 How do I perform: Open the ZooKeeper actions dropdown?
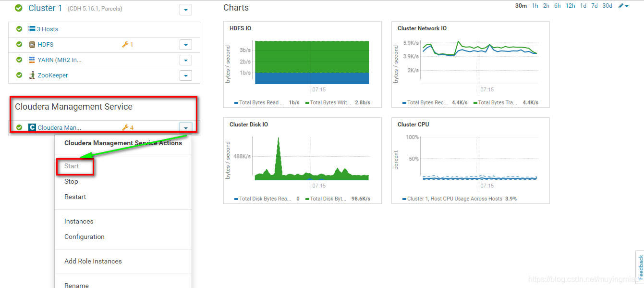186,75
